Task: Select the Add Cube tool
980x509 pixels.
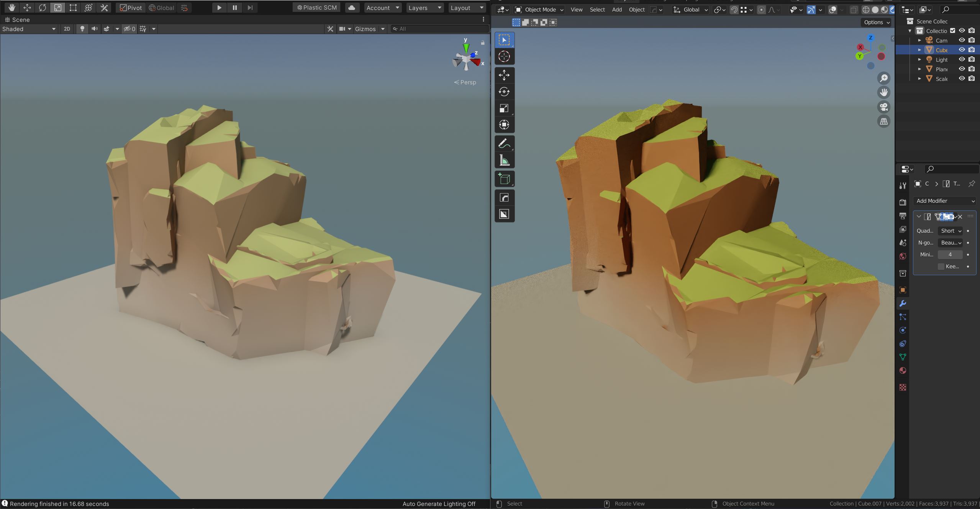Action: [504, 179]
